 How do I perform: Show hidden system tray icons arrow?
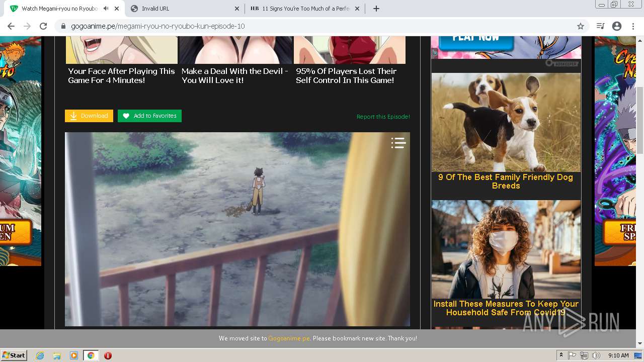(561, 355)
